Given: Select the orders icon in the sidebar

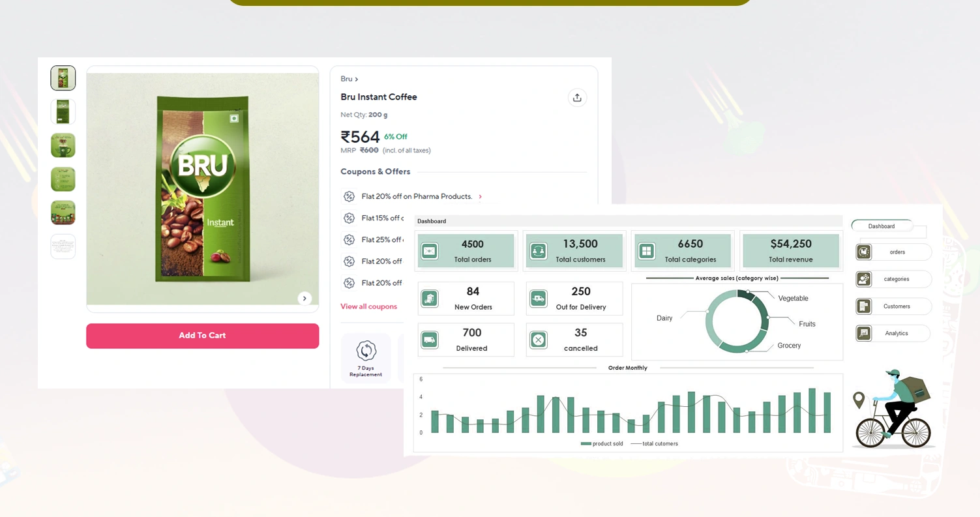Looking at the screenshot, I should tap(863, 252).
